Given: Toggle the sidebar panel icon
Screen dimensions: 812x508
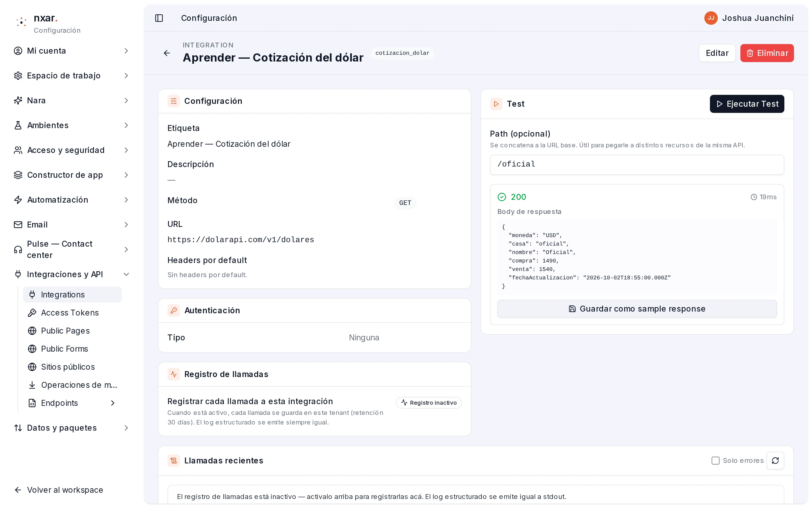Looking at the screenshot, I should [159, 18].
